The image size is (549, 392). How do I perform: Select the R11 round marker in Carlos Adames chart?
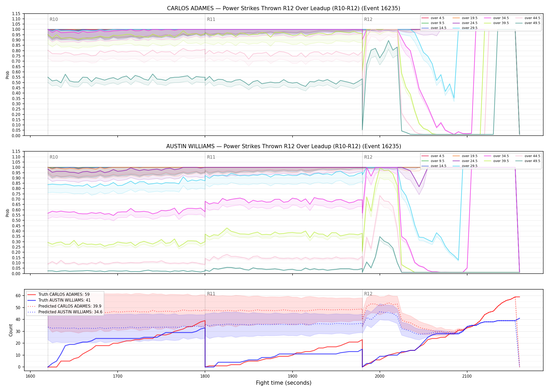pyautogui.click(x=211, y=19)
